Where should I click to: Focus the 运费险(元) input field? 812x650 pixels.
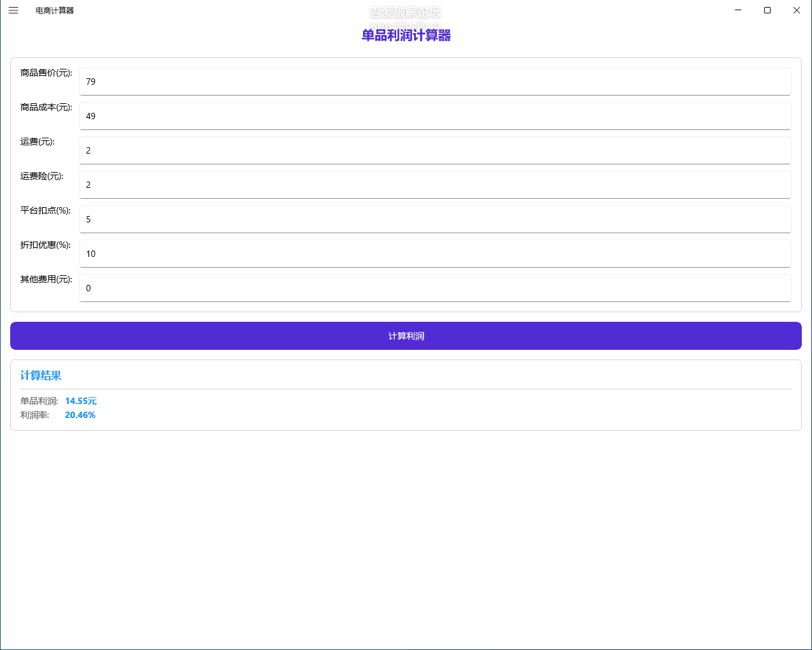[435, 185]
